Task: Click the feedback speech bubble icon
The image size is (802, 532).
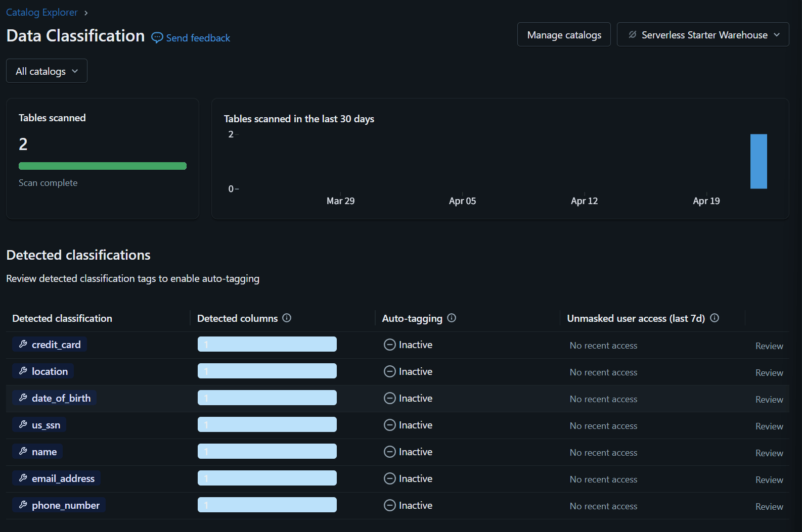Action: click(x=157, y=38)
